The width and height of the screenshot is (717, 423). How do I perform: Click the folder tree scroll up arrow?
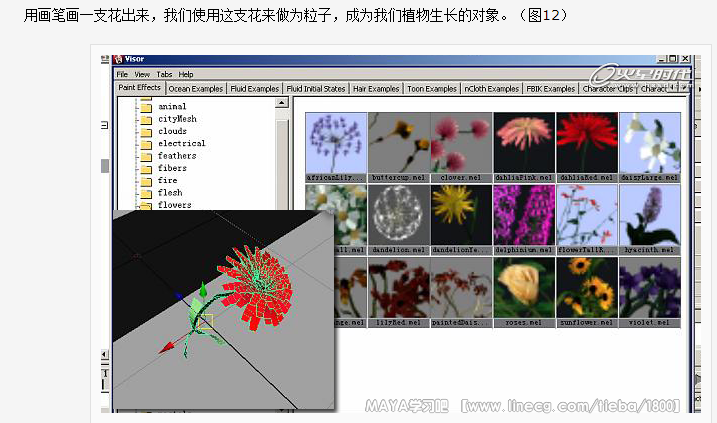click(x=282, y=102)
